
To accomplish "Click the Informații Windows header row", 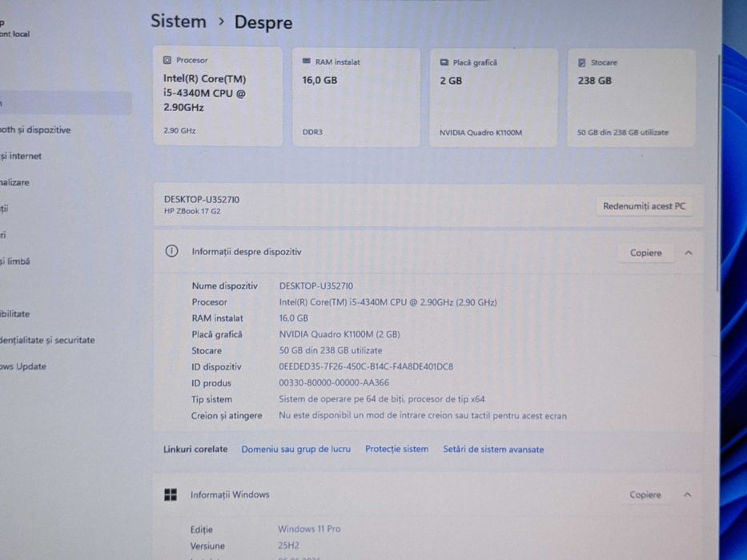I will click(428, 494).
